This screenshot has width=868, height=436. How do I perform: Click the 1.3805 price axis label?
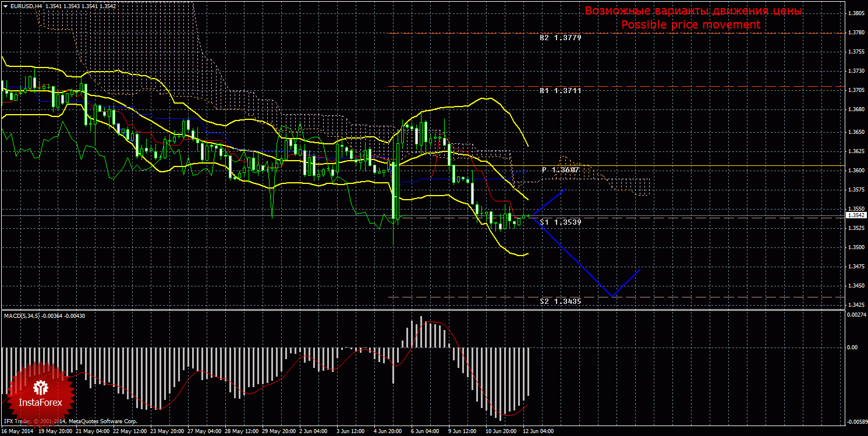[855, 13]
